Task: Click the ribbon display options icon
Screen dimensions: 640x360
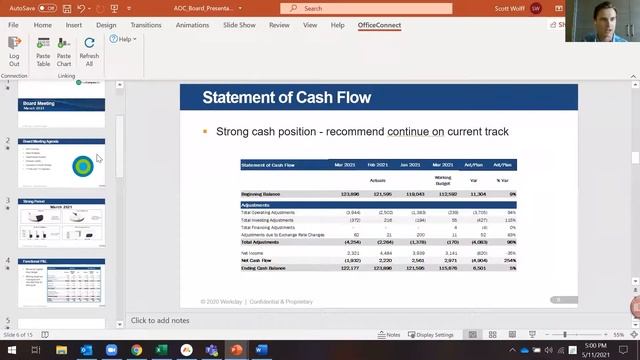Action: tap(559, 8)
